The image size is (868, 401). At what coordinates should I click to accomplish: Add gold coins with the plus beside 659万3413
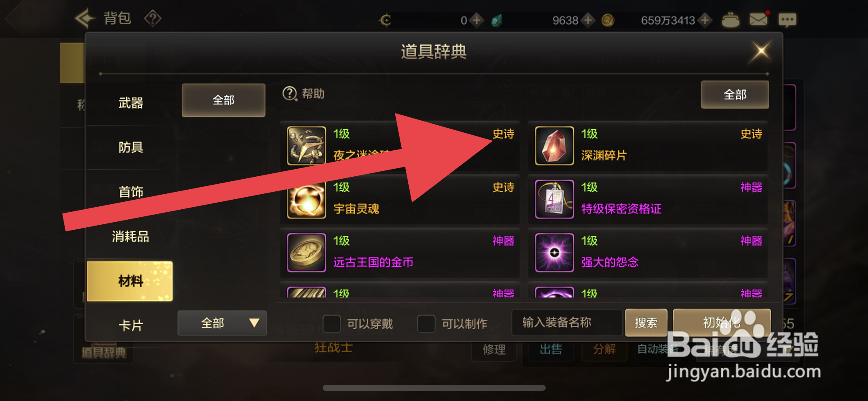705,20
